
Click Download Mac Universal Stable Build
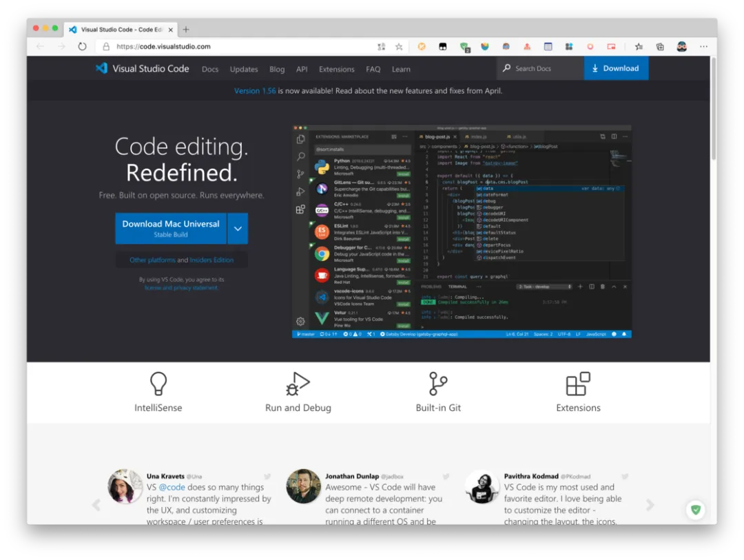pyautogui.click(x=171, y=228)
